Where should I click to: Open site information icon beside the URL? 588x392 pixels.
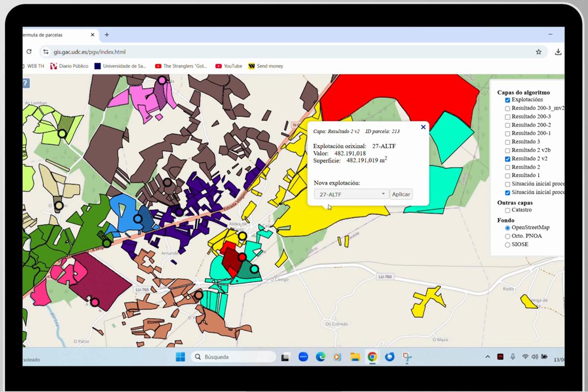click(46, 51)
